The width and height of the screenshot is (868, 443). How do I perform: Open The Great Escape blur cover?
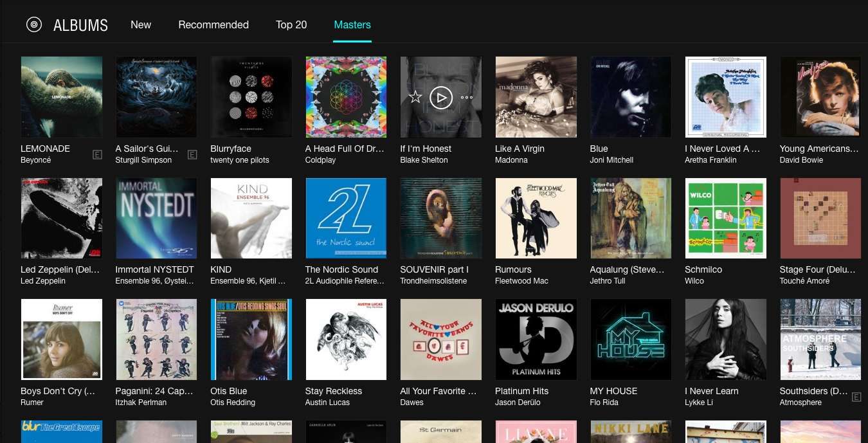click(62, 431)
